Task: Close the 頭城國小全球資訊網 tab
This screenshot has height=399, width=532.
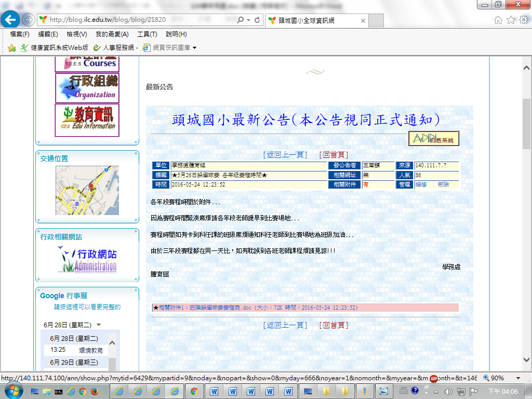Action: pyautogui.click(x=363, y=21)
